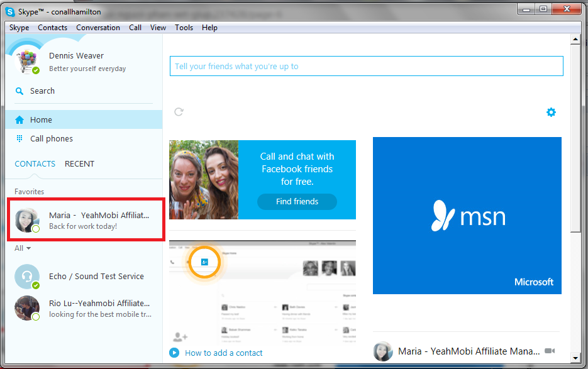
Task: Click the msn Microsoft advertisement banner
Action: (467, 216)
